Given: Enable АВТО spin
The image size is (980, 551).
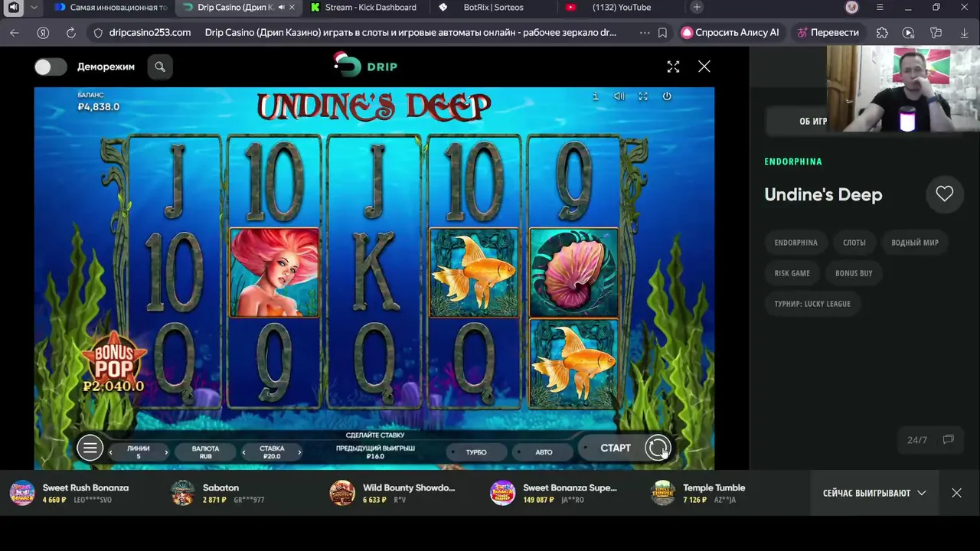Looking at the screenshot, I should (544, 452).
